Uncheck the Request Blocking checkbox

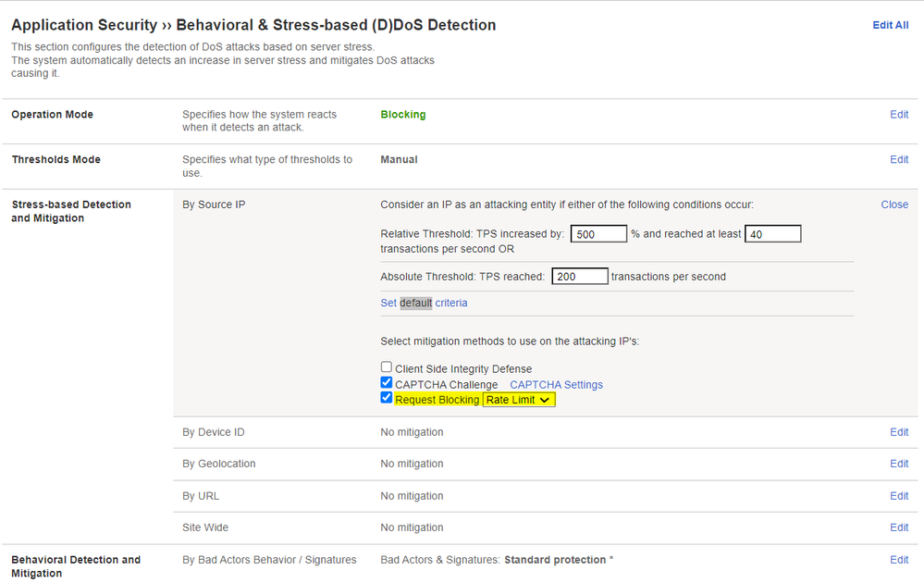click(387, 399)
